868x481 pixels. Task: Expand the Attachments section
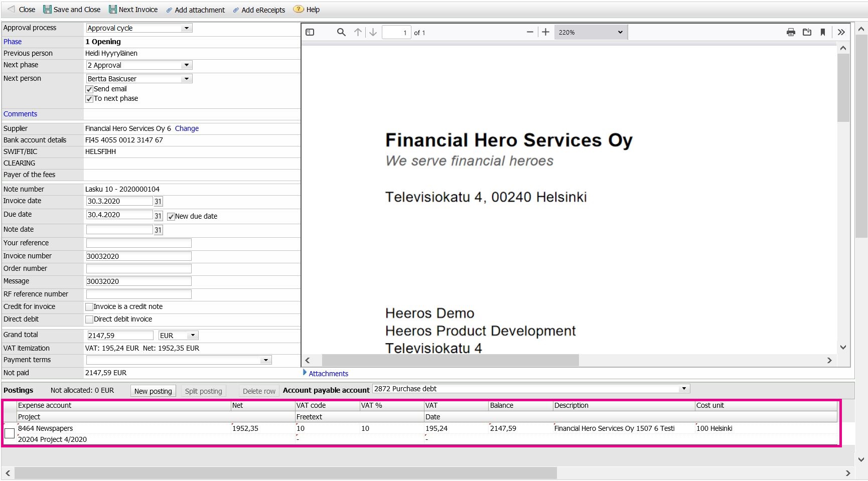tap(326, 374)
